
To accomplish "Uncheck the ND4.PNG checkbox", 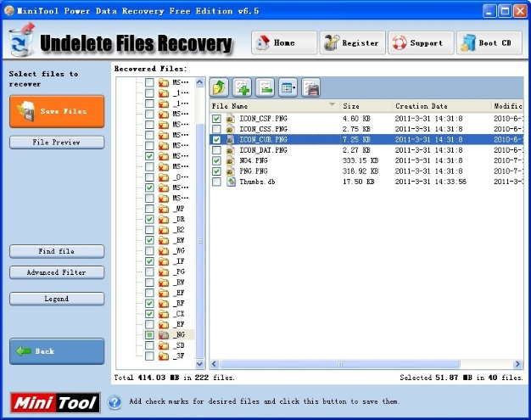I will pos(216,160).
